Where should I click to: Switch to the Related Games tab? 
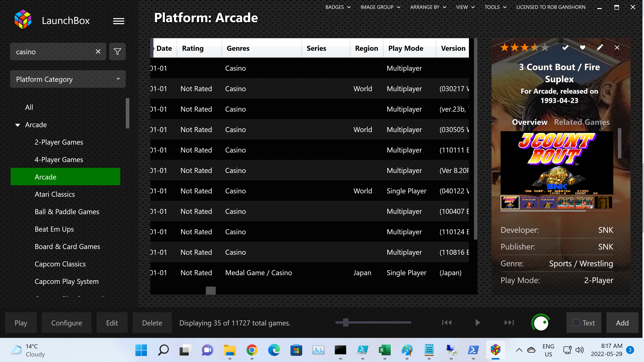(x=582, y=122)
